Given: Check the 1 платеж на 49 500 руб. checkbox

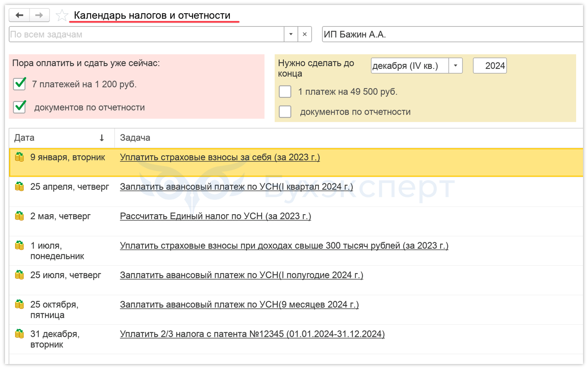Looking at the screenshot, I should click(x=285, y=92).
